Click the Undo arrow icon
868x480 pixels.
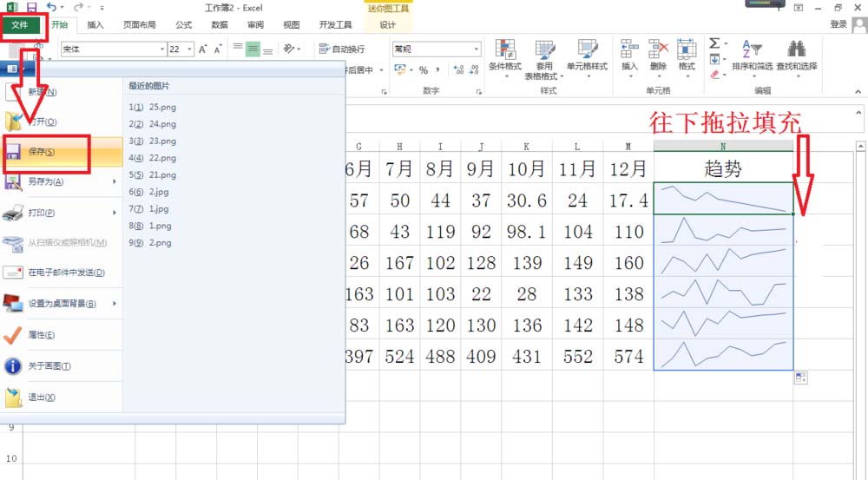point(51,7)
